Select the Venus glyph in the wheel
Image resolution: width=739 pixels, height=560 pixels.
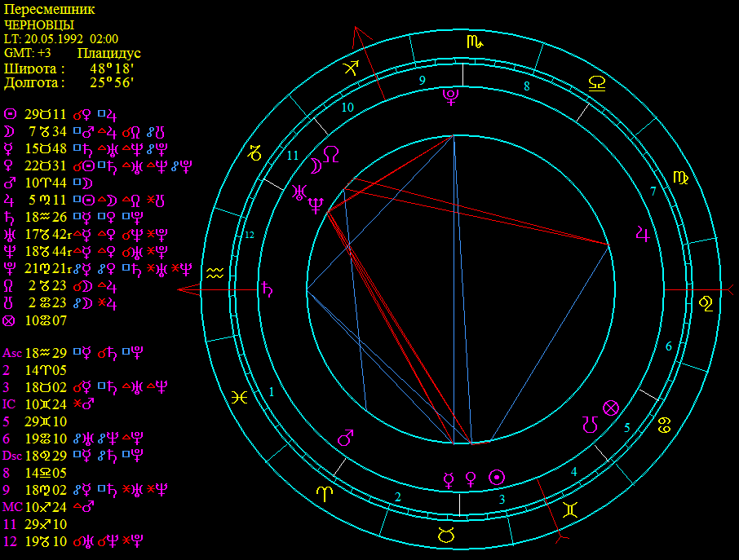[471, 478]
